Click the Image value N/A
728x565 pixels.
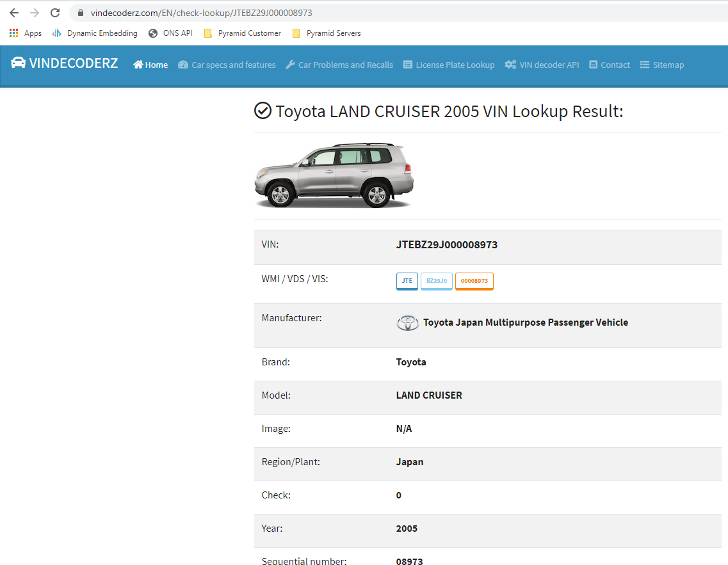click(404, 429)
